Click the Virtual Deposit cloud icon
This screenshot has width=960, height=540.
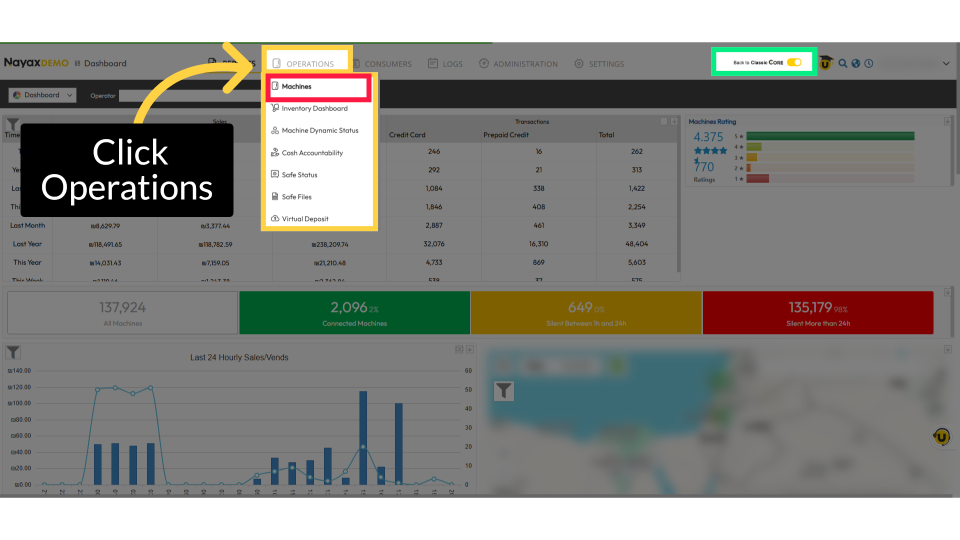[x=275, y=219]
